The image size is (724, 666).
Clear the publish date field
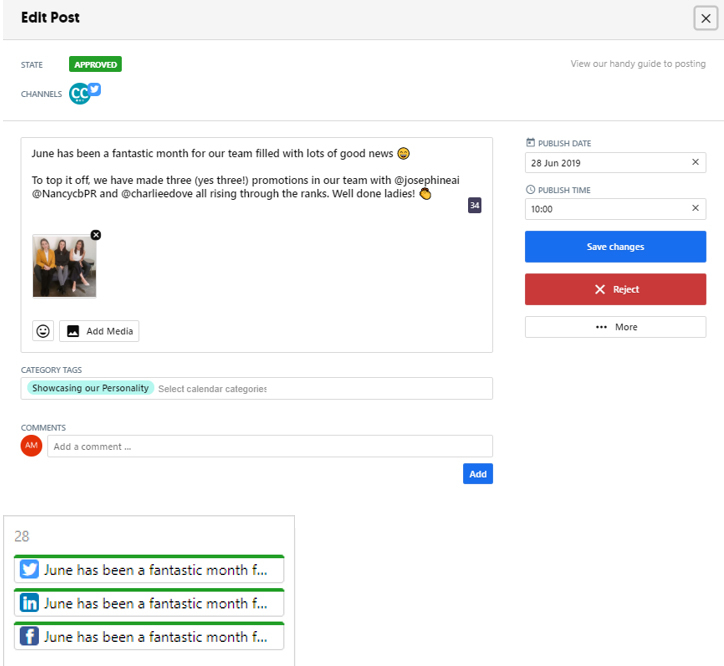695,163
